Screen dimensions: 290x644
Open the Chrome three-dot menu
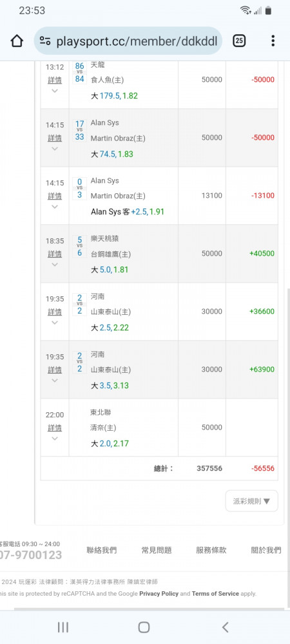(273, 41)
